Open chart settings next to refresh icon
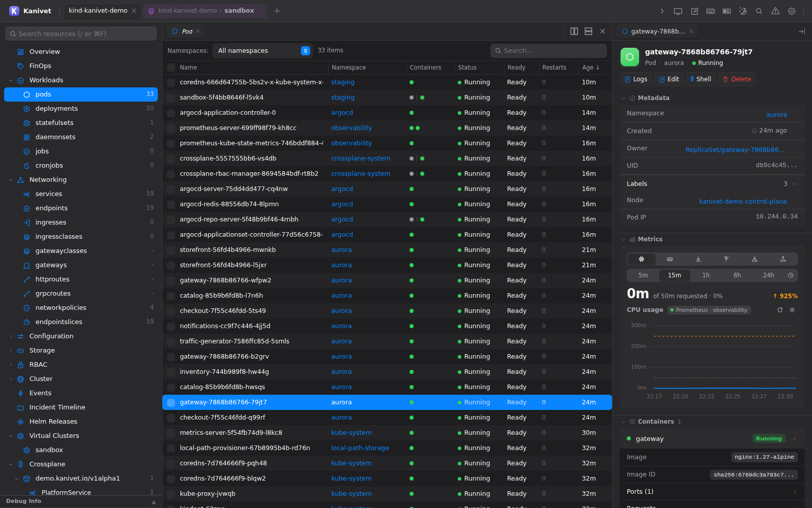Image resolution: width=812 pixels, height=508 pixels. [x=792, y=310]
